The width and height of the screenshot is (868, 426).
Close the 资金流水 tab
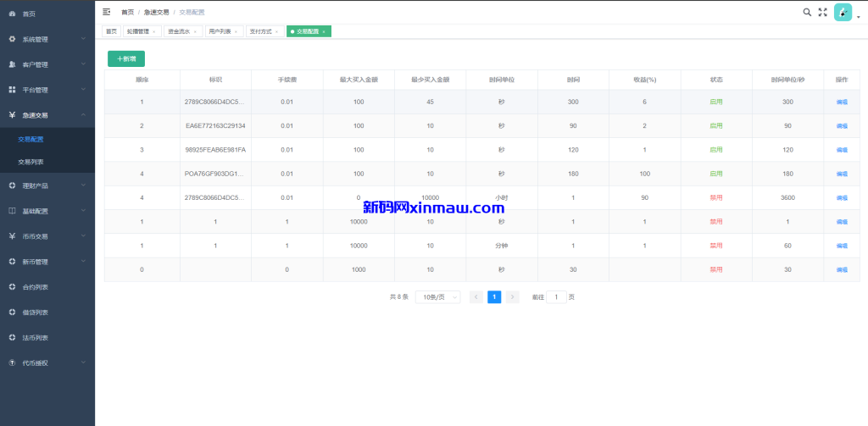[x=195, y=31]
